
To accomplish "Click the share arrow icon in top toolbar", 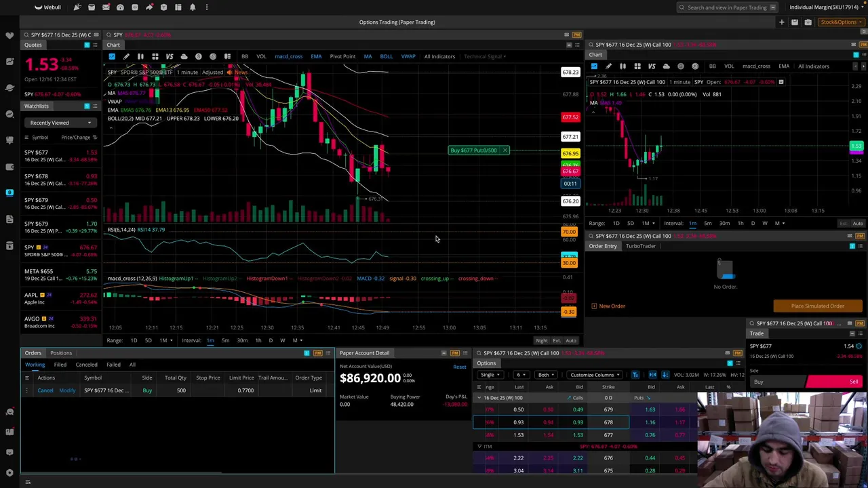I will click(x=149, y=7).
